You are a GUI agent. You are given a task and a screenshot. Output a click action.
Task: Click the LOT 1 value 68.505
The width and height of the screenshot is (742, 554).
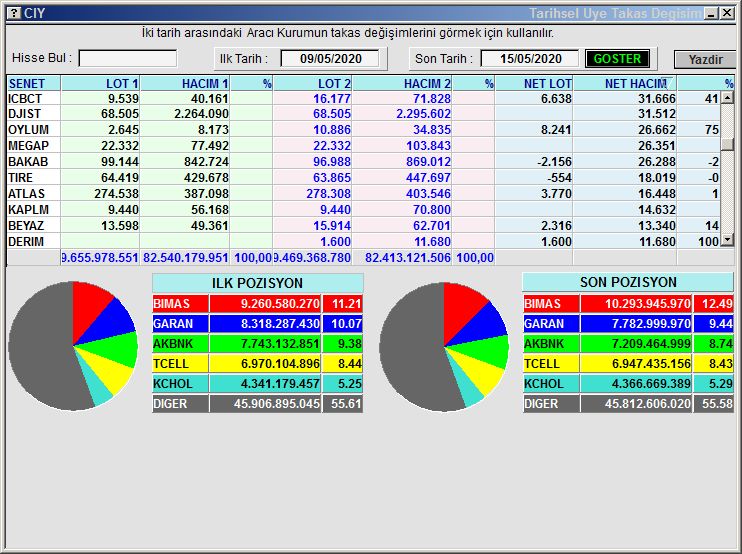coord(120,114)
